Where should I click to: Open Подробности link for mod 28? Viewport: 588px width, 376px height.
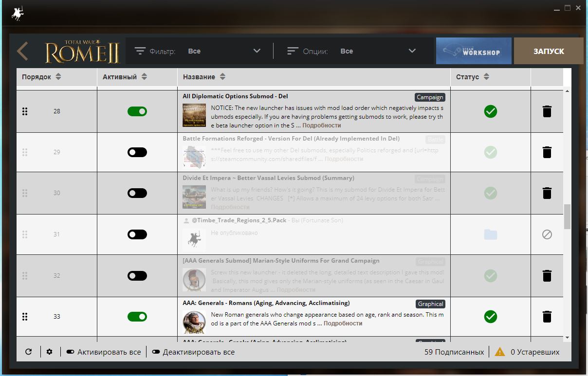[x=322, y=125]
